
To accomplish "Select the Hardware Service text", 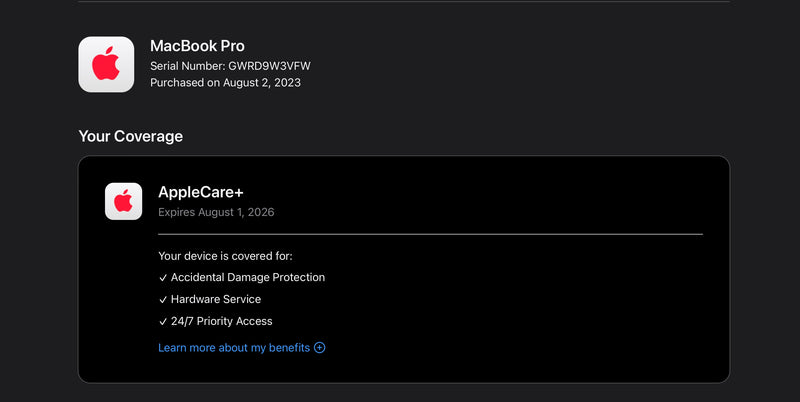I will [216, 300].
